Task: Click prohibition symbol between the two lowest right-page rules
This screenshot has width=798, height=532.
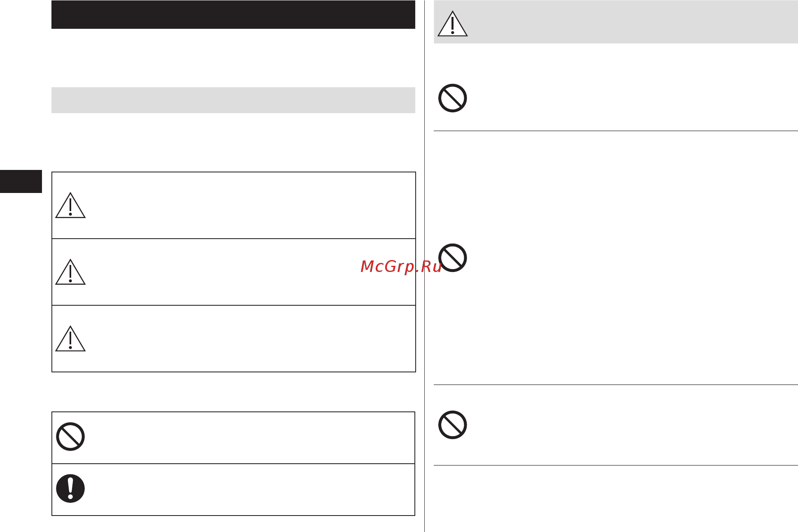Action: [x=452, y=425]
